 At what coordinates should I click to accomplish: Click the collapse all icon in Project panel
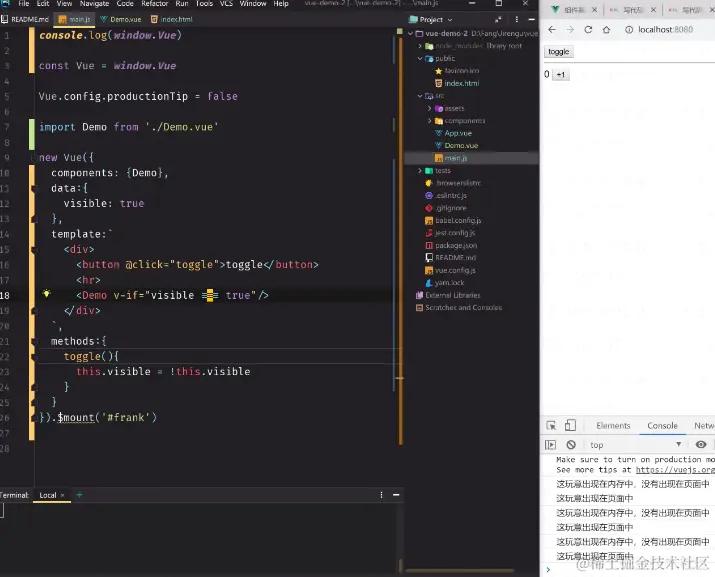click(x=498, y=20)
